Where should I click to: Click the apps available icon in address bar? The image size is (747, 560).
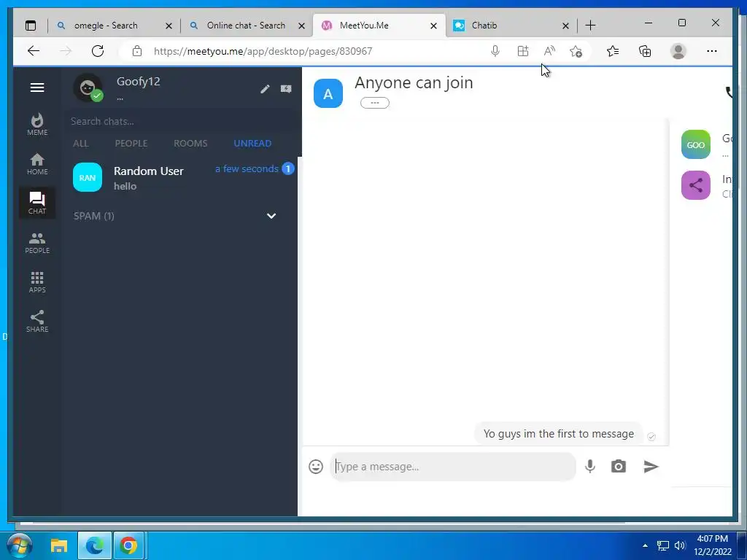tap(522, 51)
